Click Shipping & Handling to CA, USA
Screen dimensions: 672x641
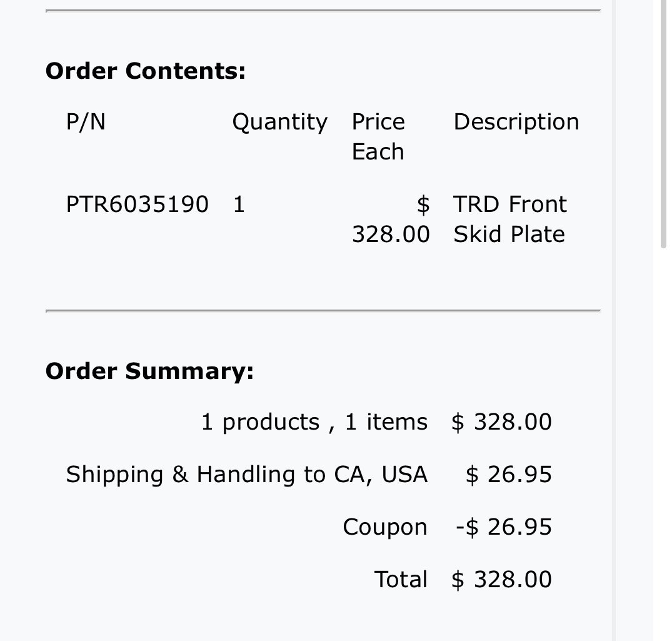click(247, 475)
